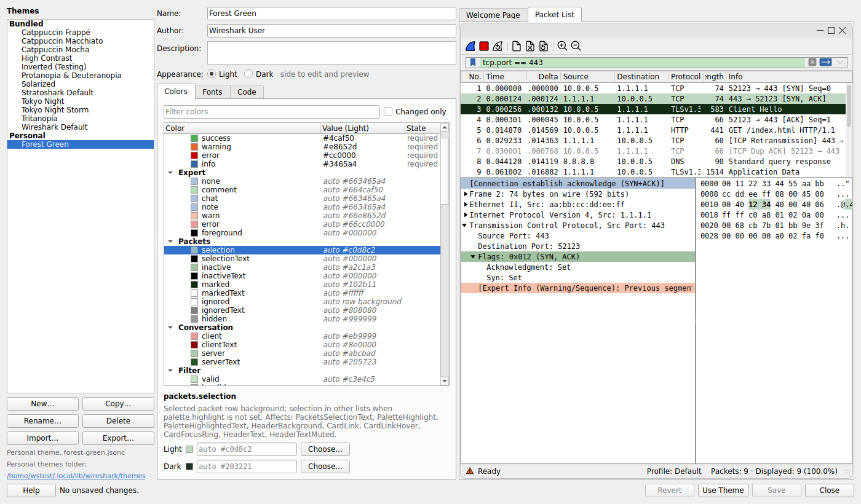Apply the display filter with arrow icon
This screenshot has width=861, height=504.
pos(826,62)
